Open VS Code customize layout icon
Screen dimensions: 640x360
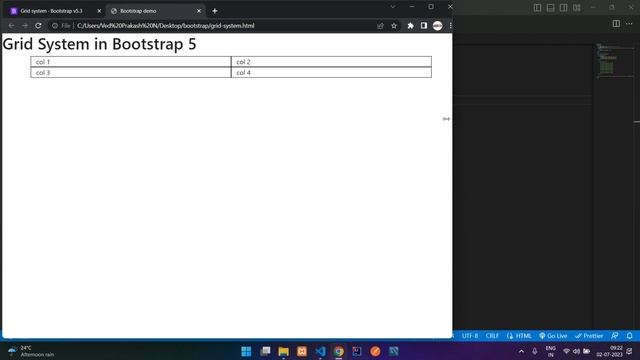[576, 7]
